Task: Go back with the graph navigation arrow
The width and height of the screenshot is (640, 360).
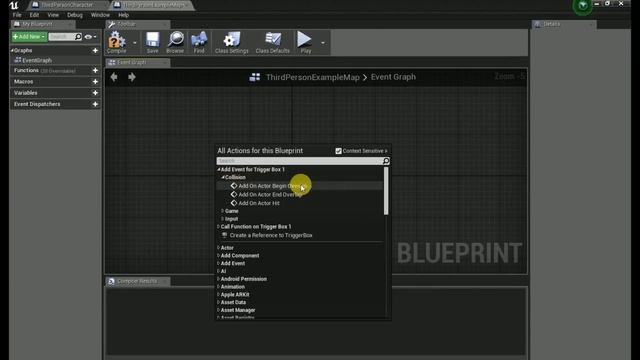Action: (x=114, y=77)
